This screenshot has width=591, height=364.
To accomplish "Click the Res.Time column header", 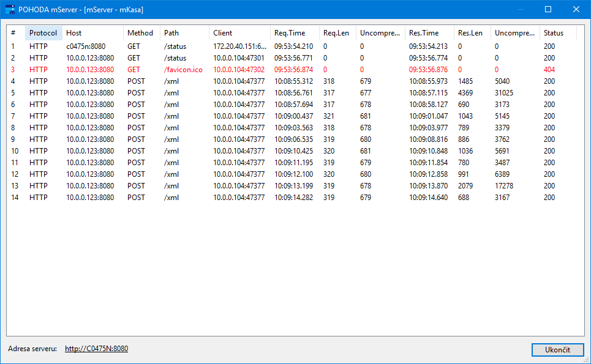I will pyautogui.click(x=429, y=33).
